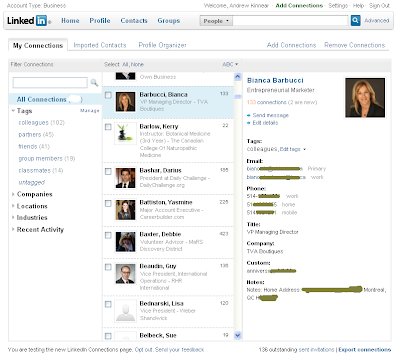
Task: Click Barbucci, Bianca's small list photo
Action: tap(125, 102)
